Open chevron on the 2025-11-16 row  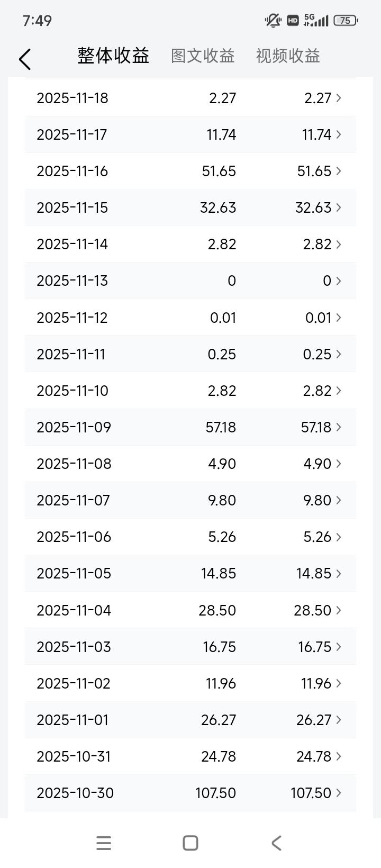[339, 171]
